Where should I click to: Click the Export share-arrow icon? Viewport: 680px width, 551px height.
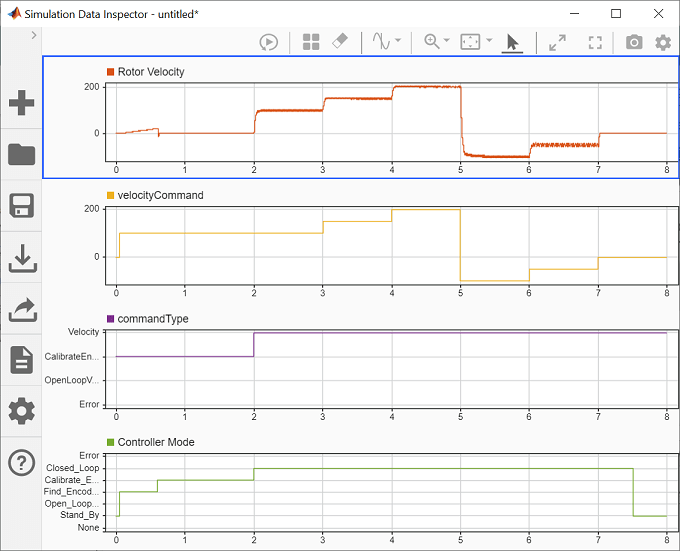tap(23, 309)
